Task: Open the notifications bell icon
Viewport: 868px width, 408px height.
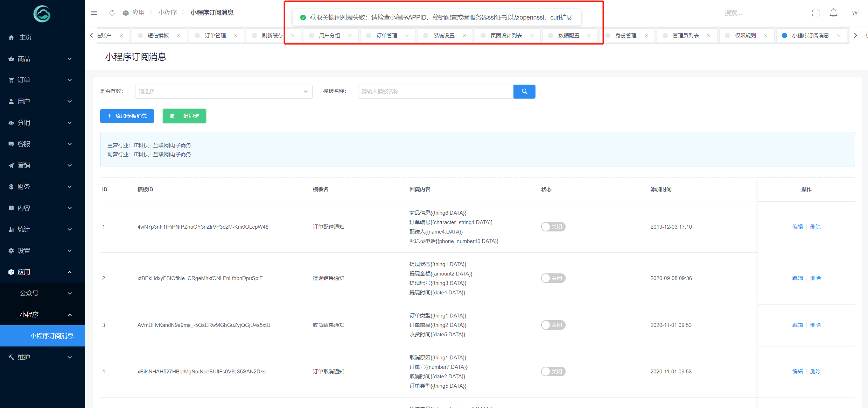Action: pos(833,13)
